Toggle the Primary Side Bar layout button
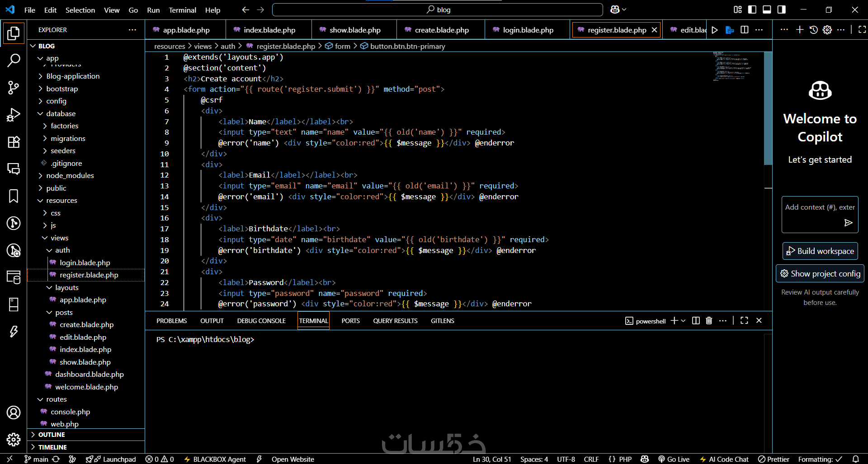 coord(752,9)
